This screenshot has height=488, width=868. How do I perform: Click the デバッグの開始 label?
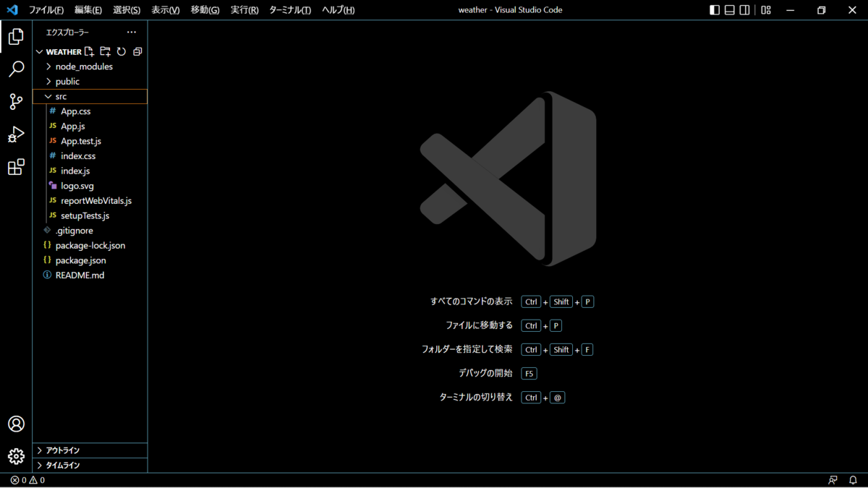click(485, 373)
